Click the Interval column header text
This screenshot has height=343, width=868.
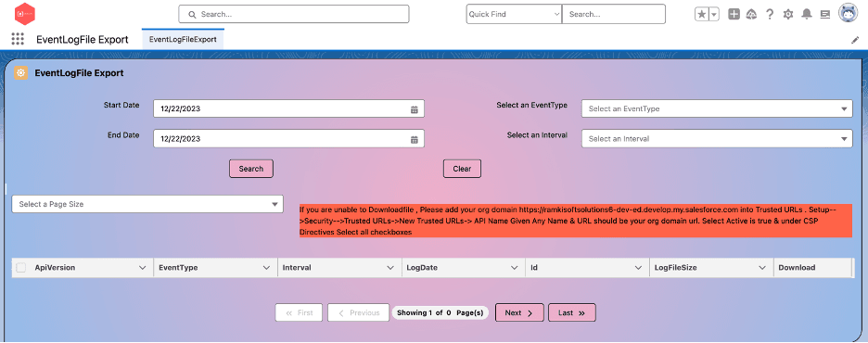point(297,268)
